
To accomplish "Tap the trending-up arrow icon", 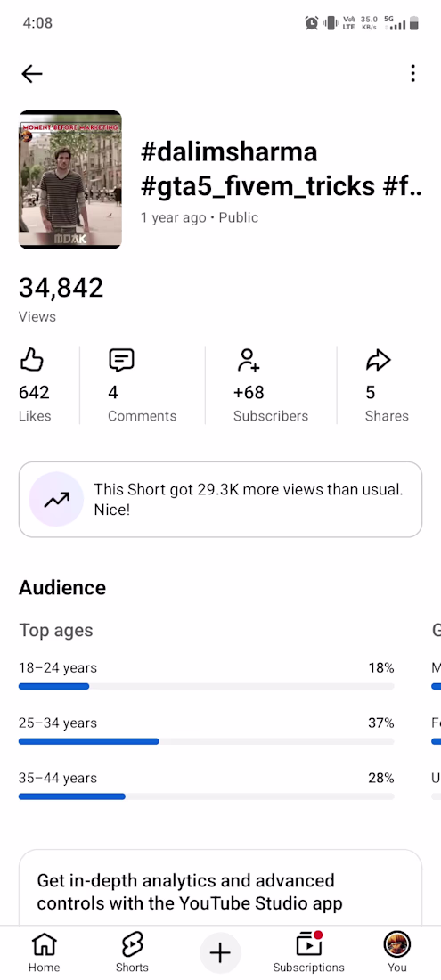I will [x=56, y=500].
